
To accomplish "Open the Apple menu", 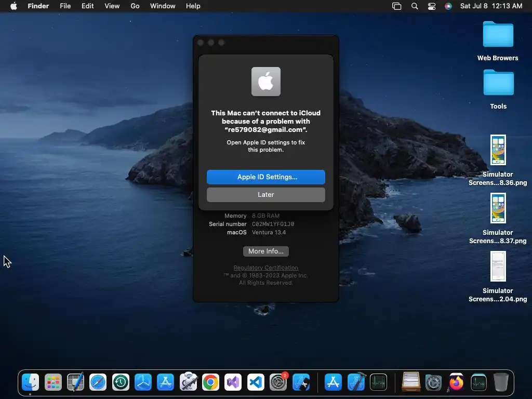I will tap(14, 6).
